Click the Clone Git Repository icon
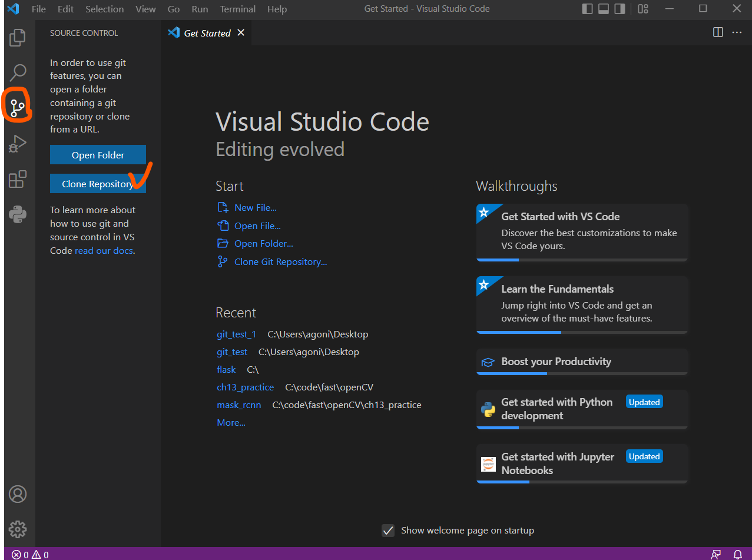Viewport: 752px width, 560px height. click(223, 261)
